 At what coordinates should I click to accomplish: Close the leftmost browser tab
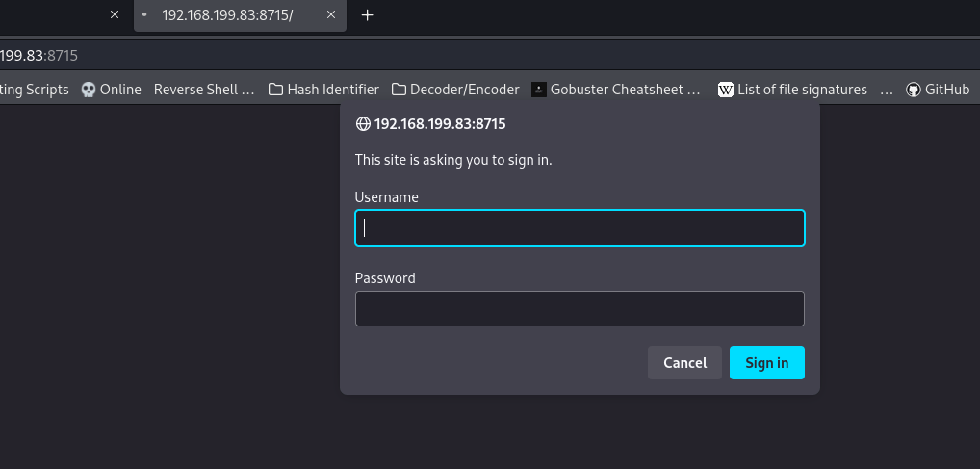click(x=115, y=15)
